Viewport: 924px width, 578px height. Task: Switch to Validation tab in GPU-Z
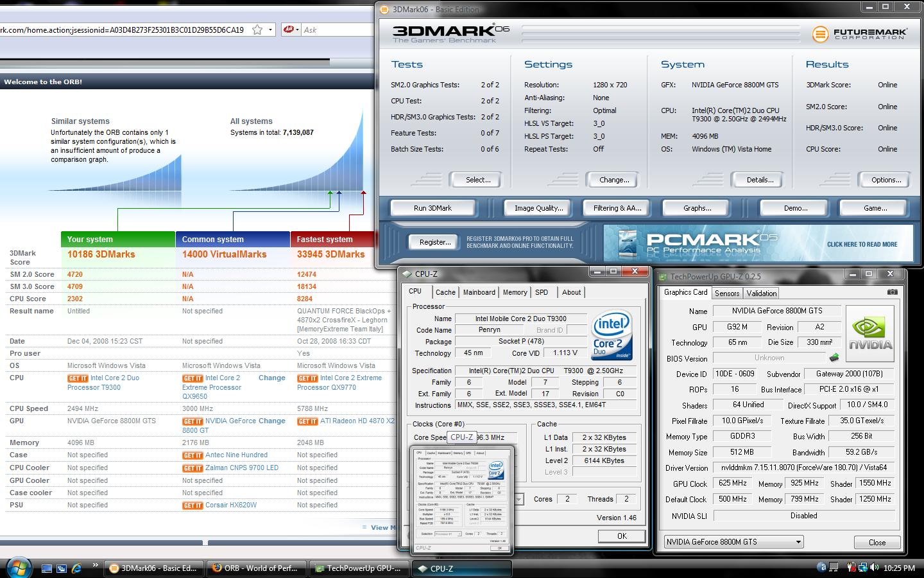click(x=762, y=293)
